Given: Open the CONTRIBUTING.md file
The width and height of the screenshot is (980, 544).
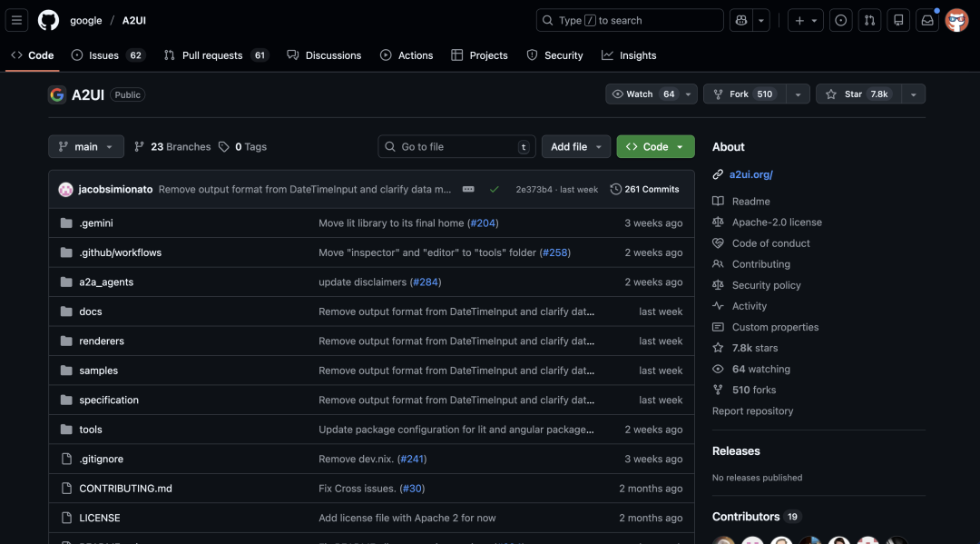Looking at the screenshot, I should pyautogui.click(x=125, y=489).
